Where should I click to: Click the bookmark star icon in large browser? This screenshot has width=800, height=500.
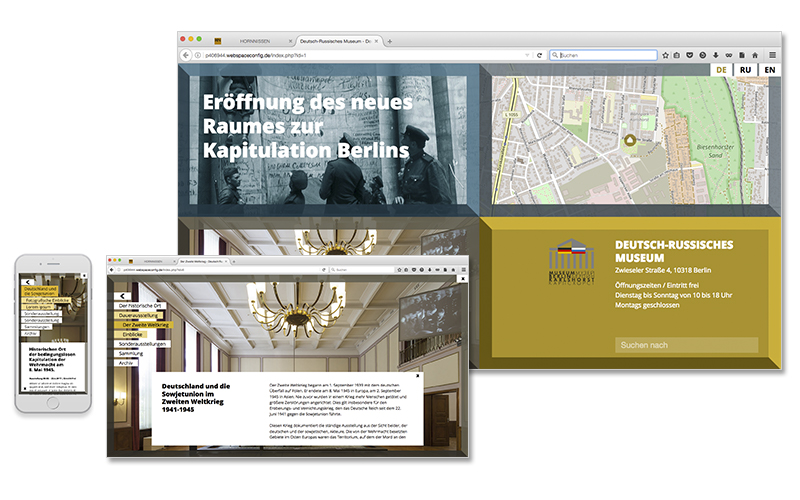(665, 55)
